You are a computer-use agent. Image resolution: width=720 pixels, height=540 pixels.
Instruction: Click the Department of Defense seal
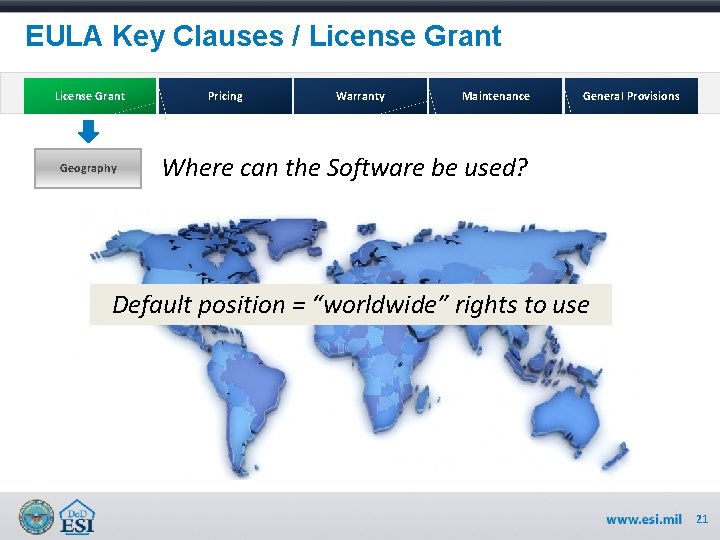click(36, 517)
